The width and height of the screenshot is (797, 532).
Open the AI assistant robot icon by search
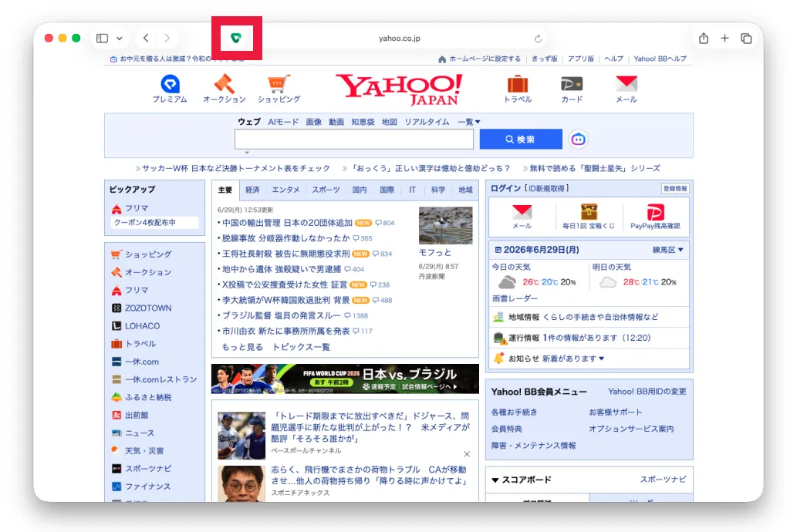579,140
